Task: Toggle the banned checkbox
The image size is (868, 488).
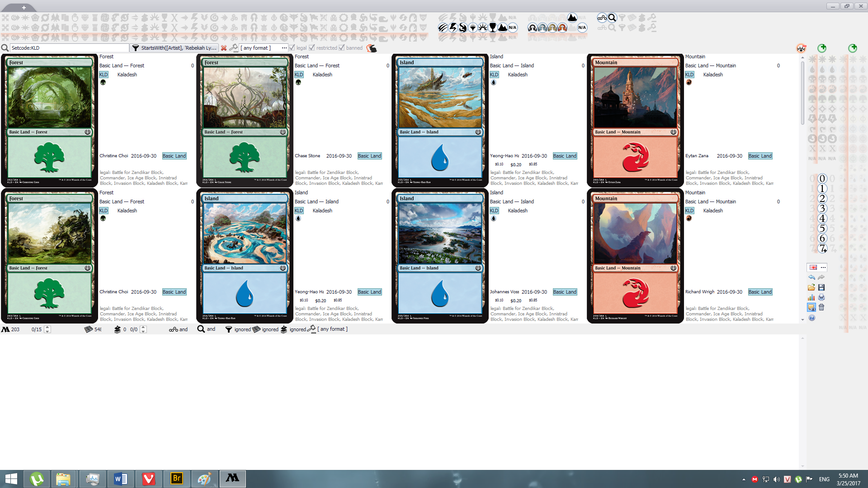Action: coord(342,48)
